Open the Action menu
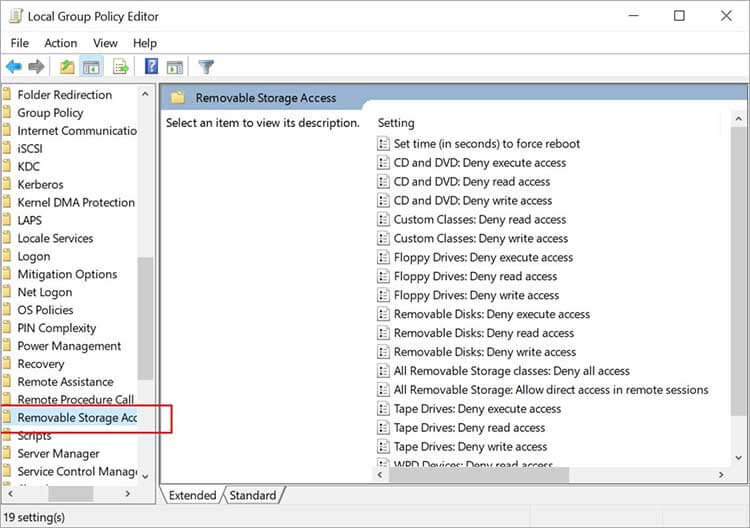This screenshot has width=750, height=528. tap(61, 43)
